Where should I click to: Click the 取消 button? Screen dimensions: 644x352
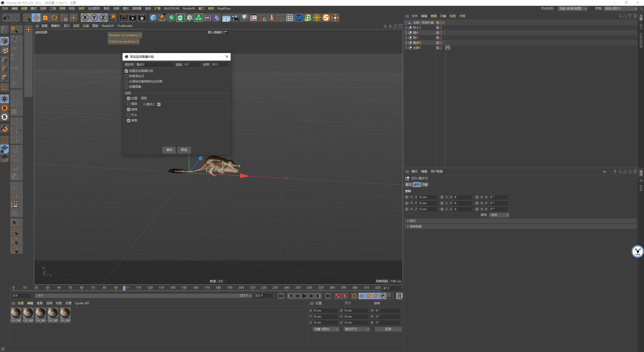(184, 150)
